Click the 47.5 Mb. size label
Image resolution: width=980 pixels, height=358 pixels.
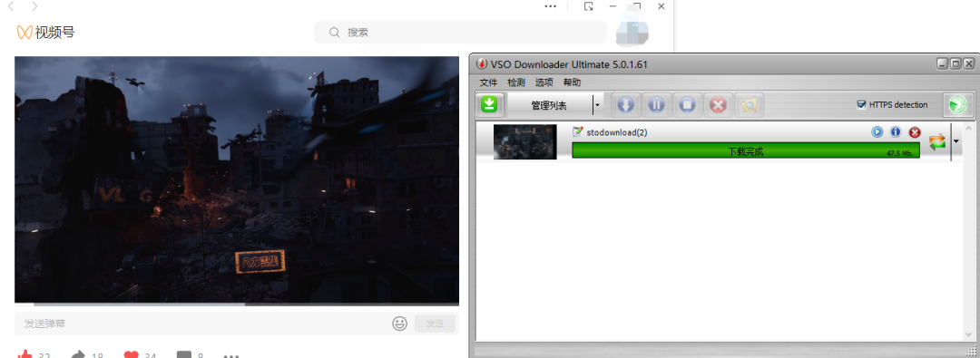899,153
